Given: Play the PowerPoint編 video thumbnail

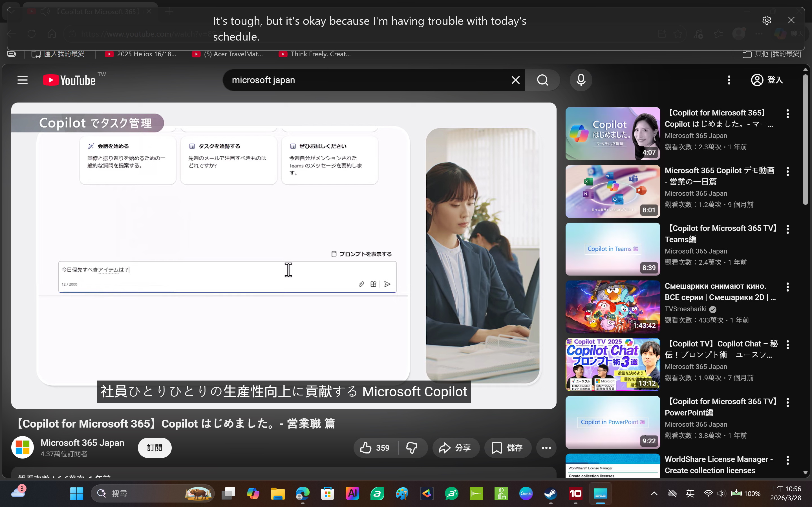Looking at the screenshot, I should point(612,422).
